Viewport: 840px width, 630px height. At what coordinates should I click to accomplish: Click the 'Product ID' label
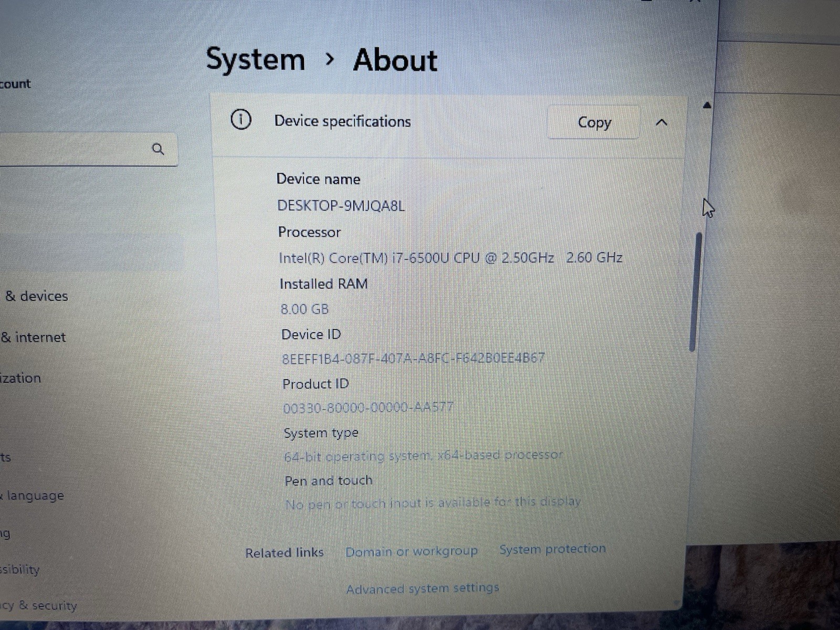coord(316,384)
